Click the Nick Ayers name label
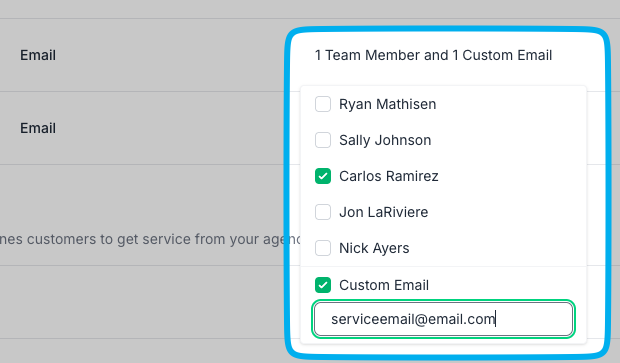Screen dimensions: 620x363 pos(374,248)
